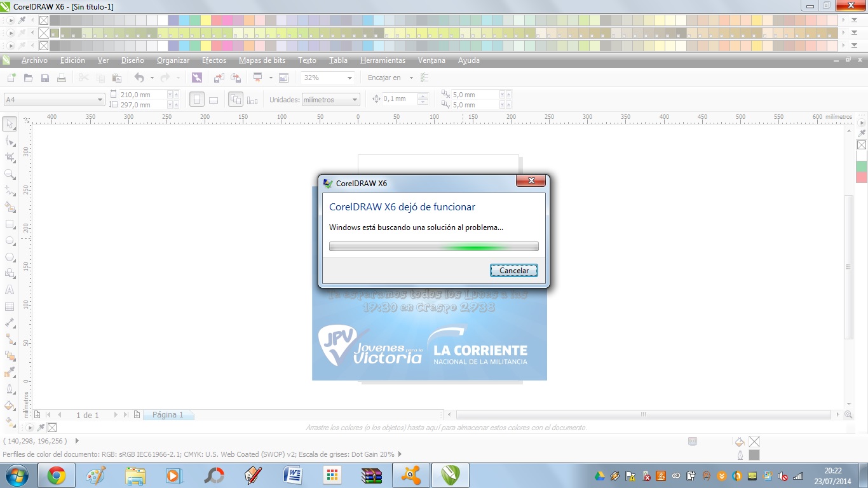This screenshot has width=868, height=488.
Task: Select the Polygon tool
Action: pos(10,257)
